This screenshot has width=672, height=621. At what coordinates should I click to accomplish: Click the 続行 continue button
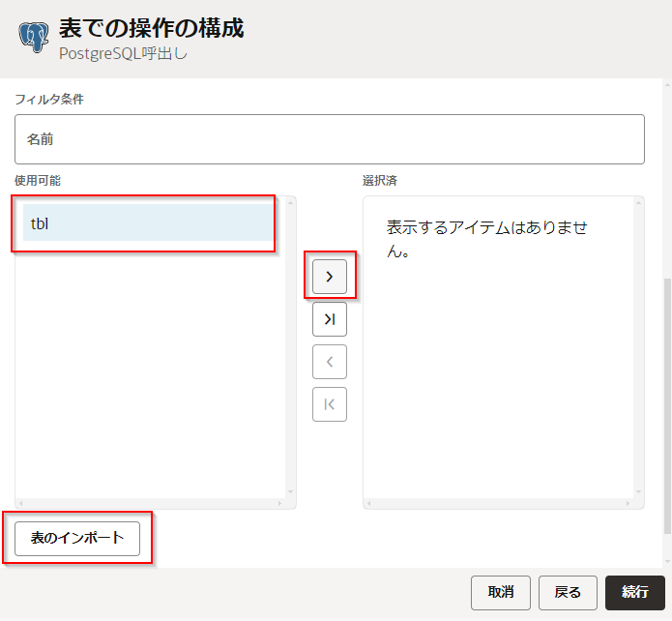click(634, 592)
